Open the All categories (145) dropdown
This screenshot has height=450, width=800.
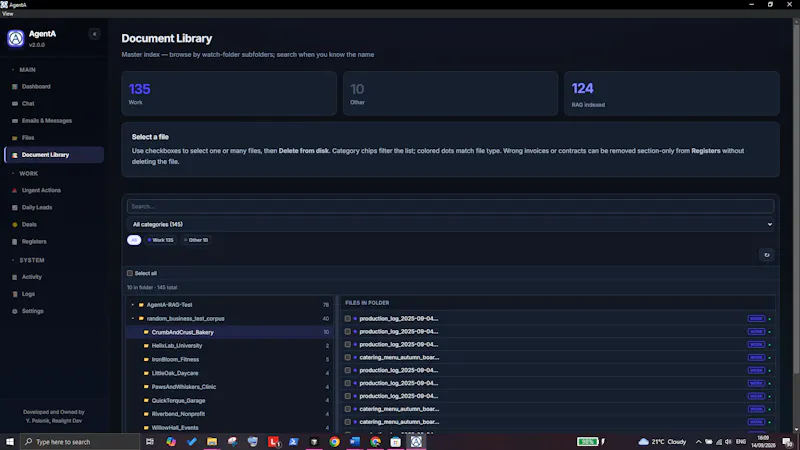(451, 224)
